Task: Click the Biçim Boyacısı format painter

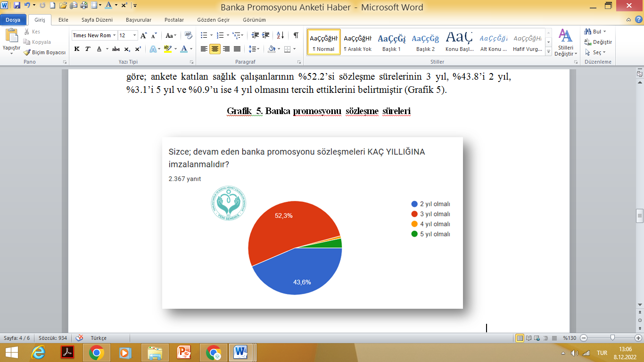Action: point(45,52)
